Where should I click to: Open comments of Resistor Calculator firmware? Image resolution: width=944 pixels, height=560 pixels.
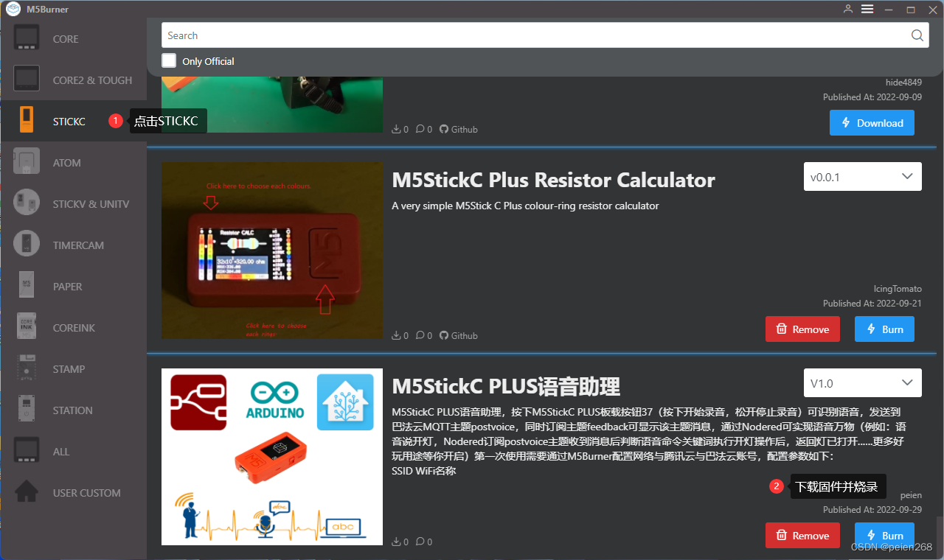pos(423,335)
